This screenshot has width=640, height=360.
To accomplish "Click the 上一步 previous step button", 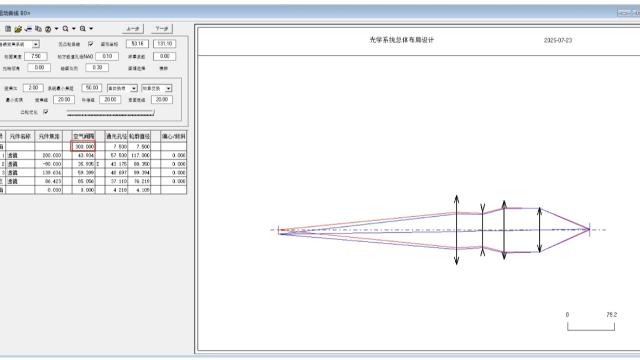I will click(133, 29).
